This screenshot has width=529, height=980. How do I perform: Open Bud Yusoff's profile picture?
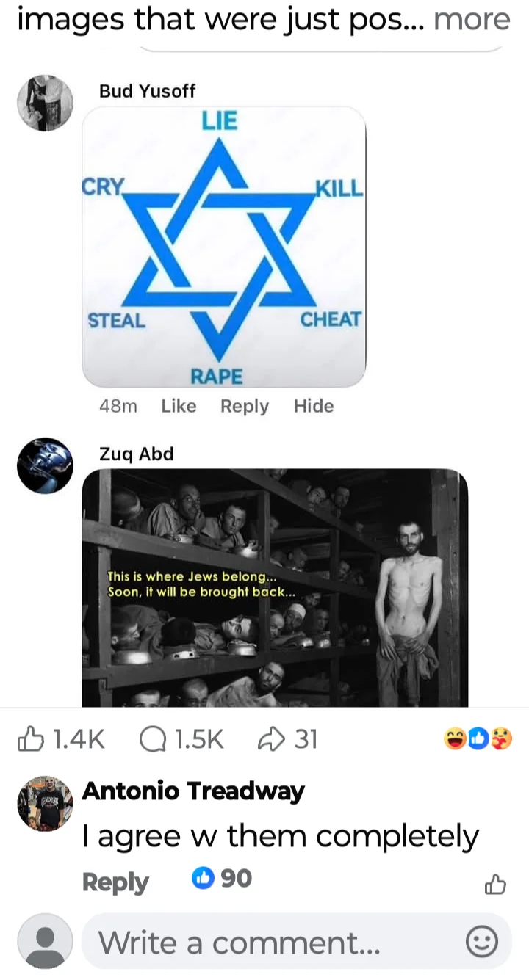click(46, 103)
